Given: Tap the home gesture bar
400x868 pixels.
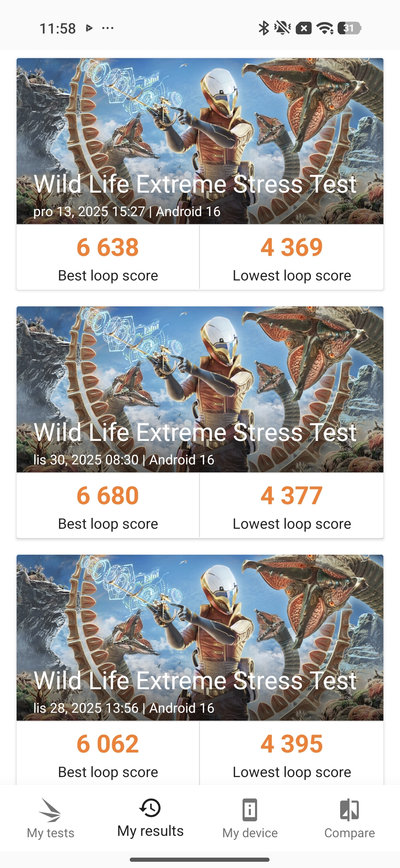Looking at the screenshot, I should (200, 860).
